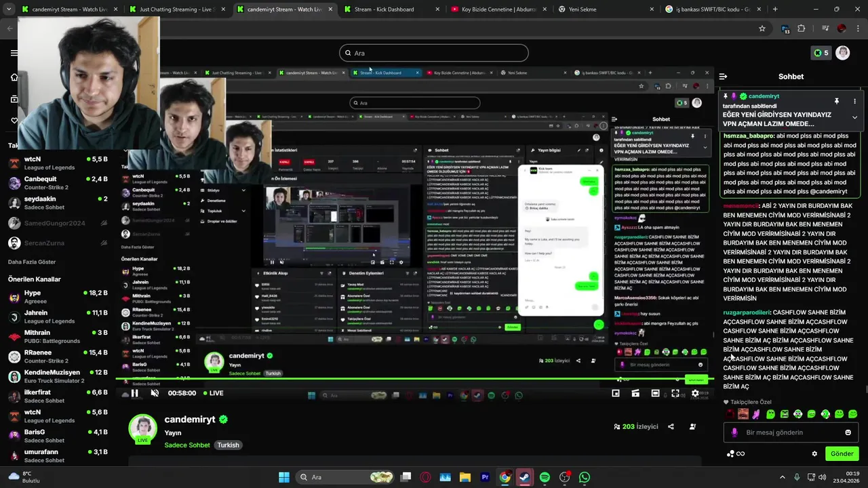
Task: Open the browser extensions puzzle icon
Action: (x=802, y=28)
